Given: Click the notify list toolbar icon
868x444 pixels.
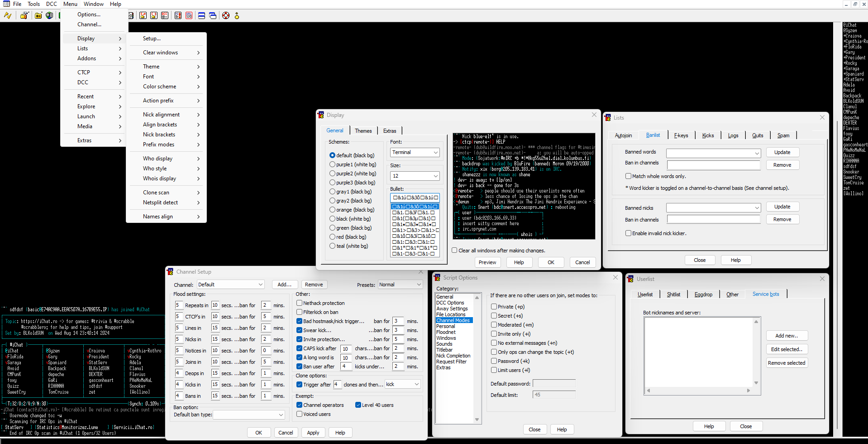Looking at the screenshot, I should [178, 15].
